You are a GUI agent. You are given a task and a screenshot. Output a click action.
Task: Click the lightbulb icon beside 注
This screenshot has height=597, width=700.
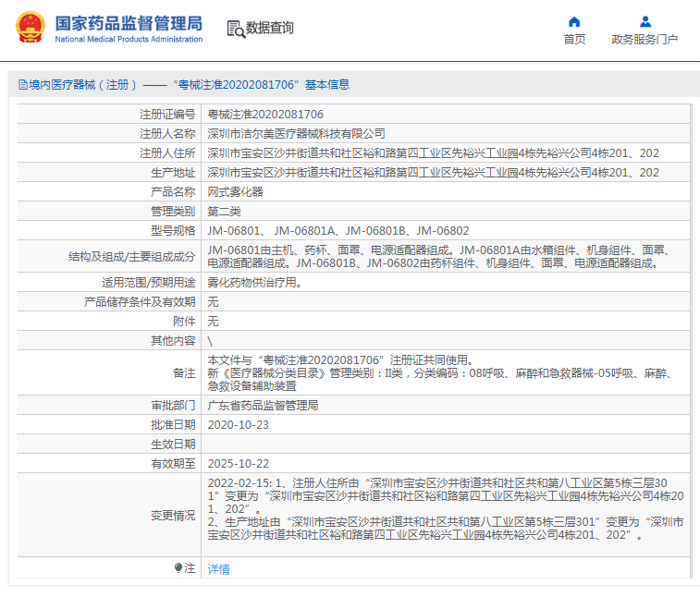tap(178, 567)
